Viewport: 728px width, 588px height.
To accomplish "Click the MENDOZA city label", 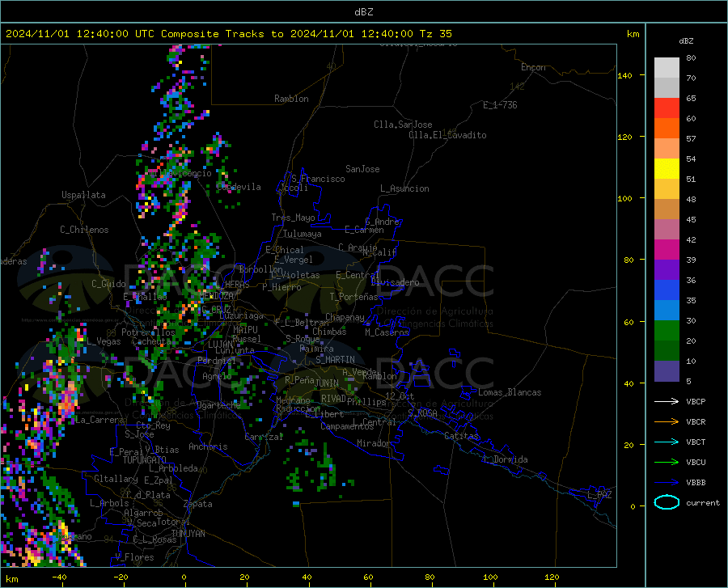I will point(216,295).
